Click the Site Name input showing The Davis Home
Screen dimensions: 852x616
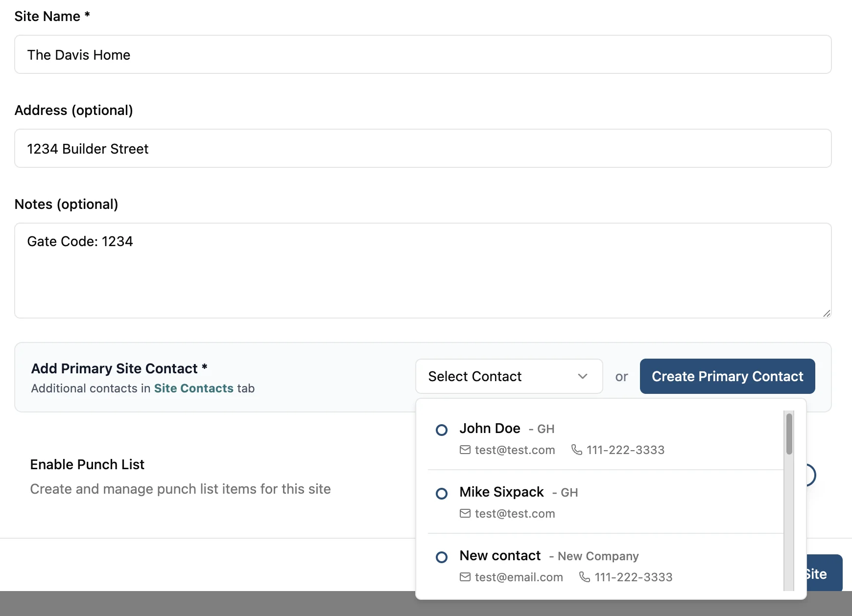point(423,54)
